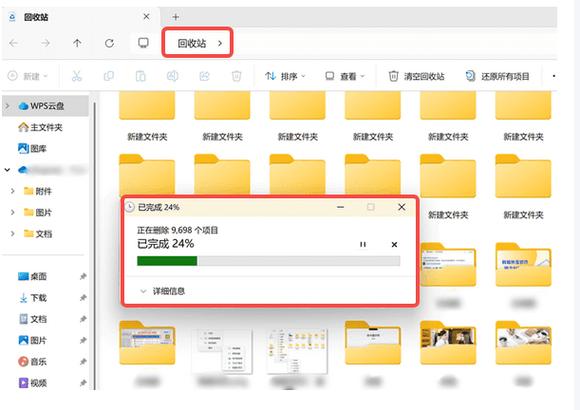580x410 pixels.
Task: Click the Cut scissors icon
Action: pyautogui.click(x=77, y=76)
